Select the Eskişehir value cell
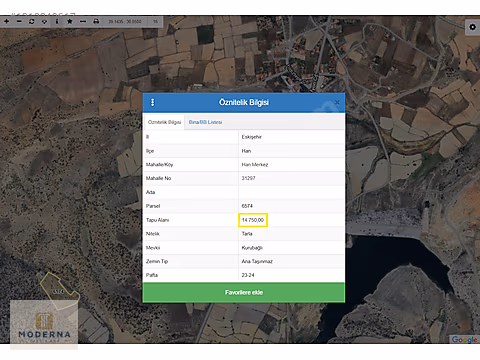The width and height of the screenshot is (480, 360). (252, 137)
